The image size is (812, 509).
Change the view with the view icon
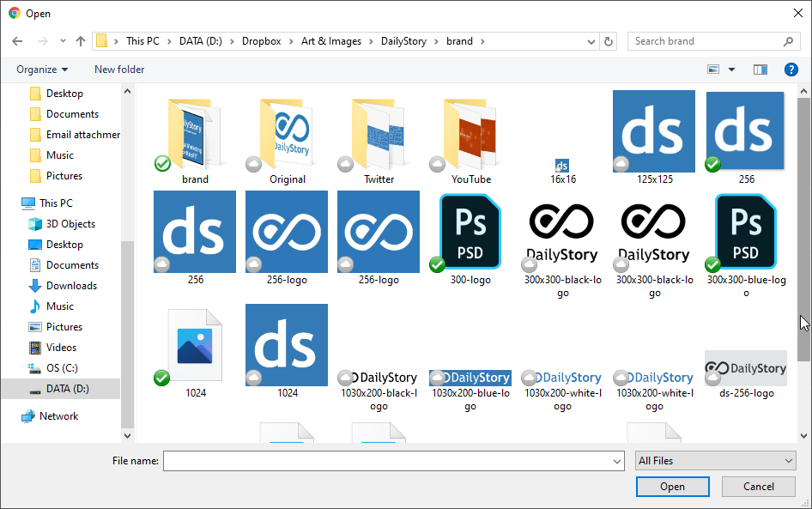(713, 70)
